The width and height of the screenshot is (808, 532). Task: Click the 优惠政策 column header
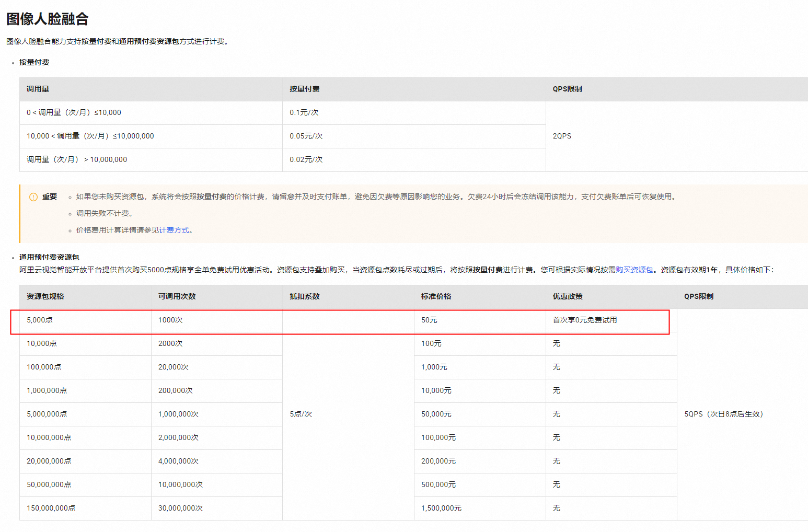(x=611, y=297)
